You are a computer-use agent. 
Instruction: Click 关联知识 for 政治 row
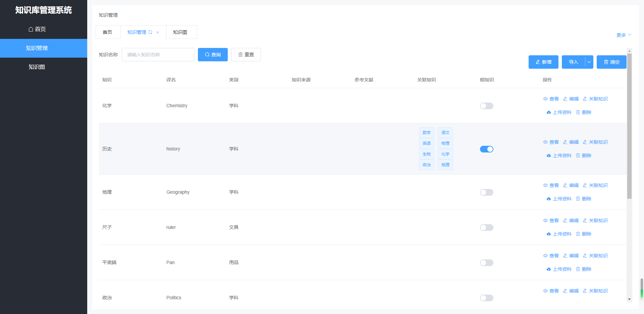[x=595, y=291]
